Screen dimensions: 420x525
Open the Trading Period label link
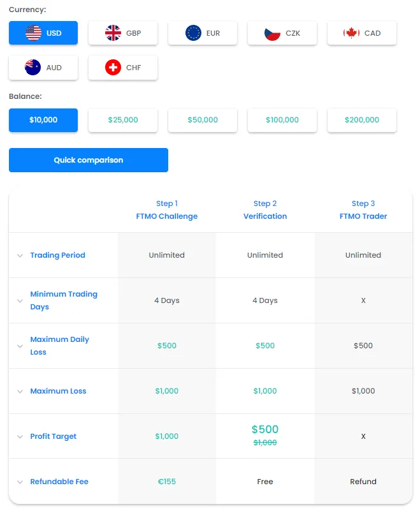click(57, 255)
